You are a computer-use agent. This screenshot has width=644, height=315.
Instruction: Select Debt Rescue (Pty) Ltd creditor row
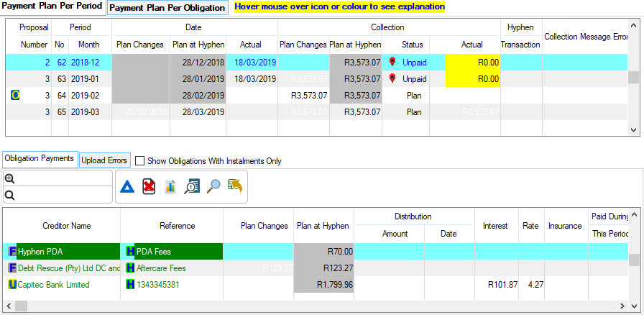pyautogui.click(x=68, y=268)
